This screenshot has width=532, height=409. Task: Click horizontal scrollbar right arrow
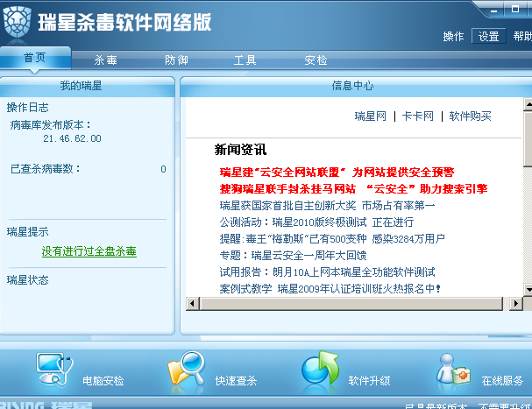coord(516,303)
